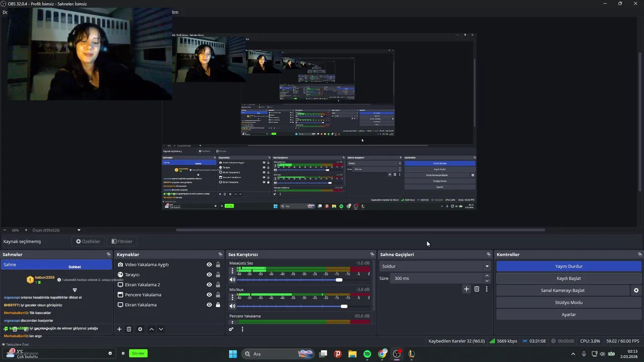The width and height of the screenshot is (644, 362).
Task: Remove the scene transition with trash icon
Action: [477, 289]
